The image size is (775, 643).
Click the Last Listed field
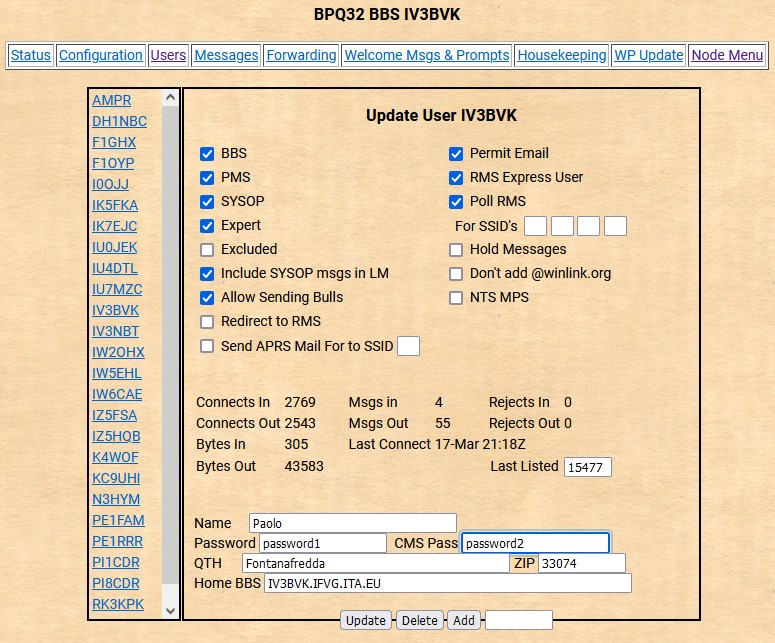588,467
